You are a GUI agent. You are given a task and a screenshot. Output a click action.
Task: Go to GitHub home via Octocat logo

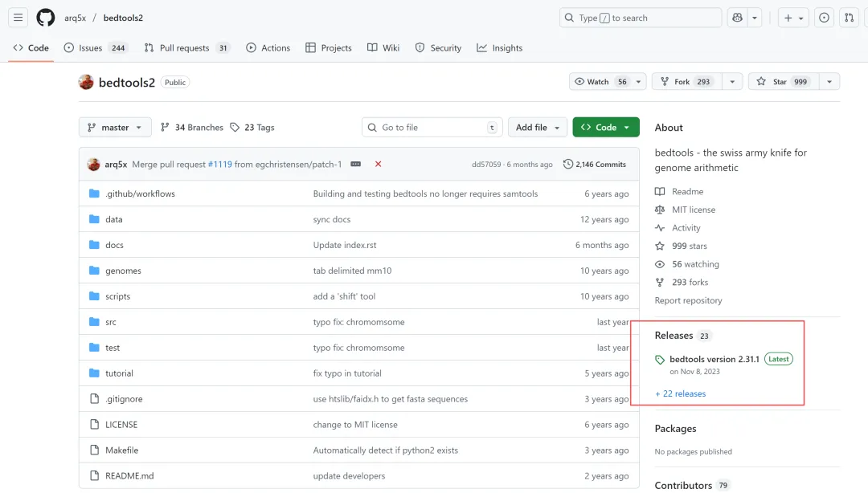45,18
